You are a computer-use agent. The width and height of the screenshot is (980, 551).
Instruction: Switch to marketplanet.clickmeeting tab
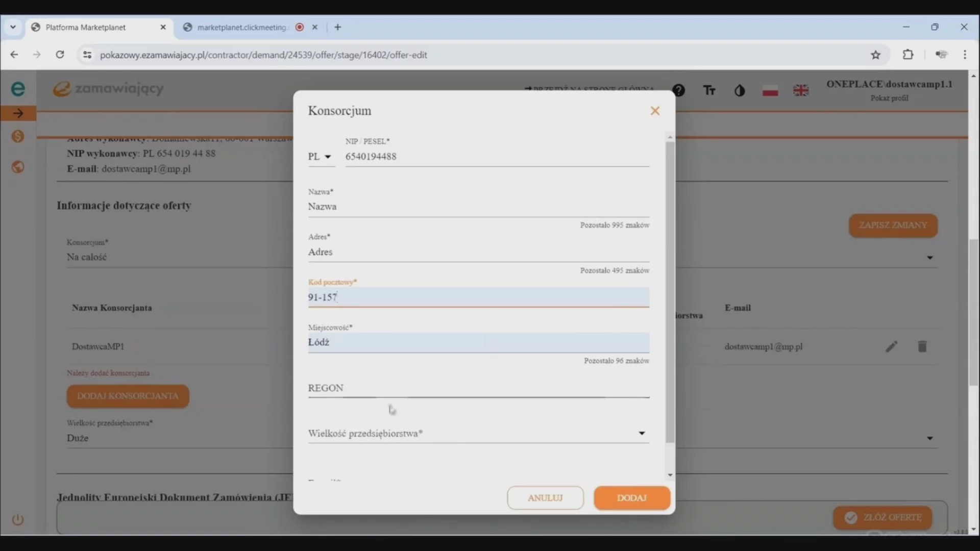coord(242,28)
